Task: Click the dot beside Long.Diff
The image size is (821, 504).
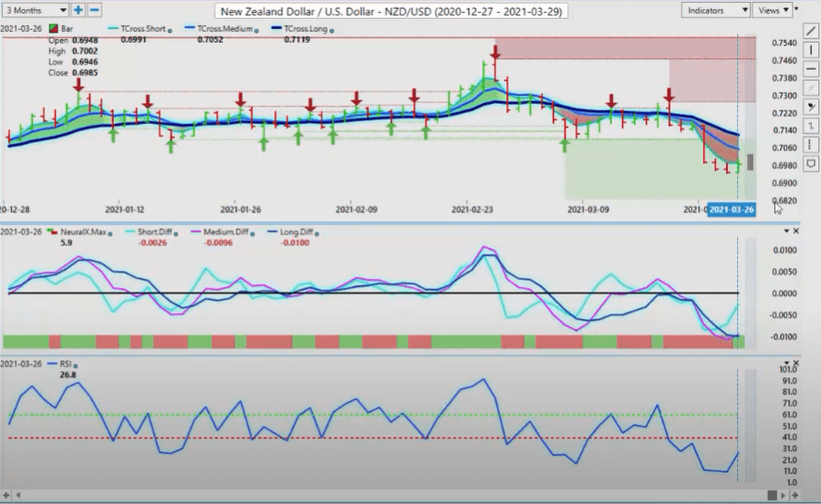Action: [317, 233]
